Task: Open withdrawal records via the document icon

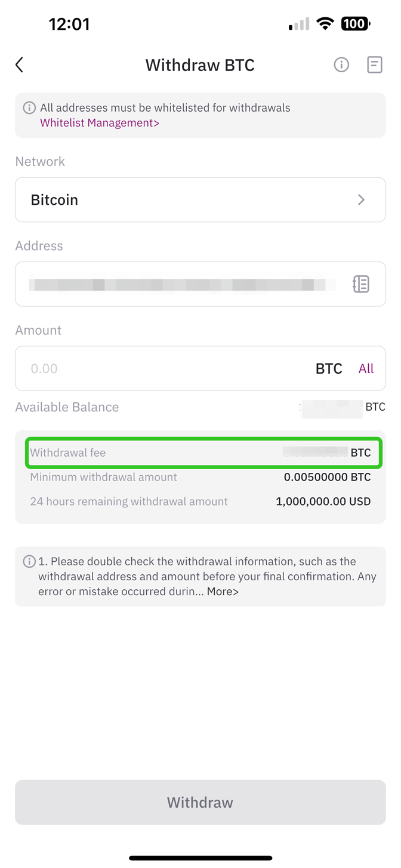Action: coord(375,64)
